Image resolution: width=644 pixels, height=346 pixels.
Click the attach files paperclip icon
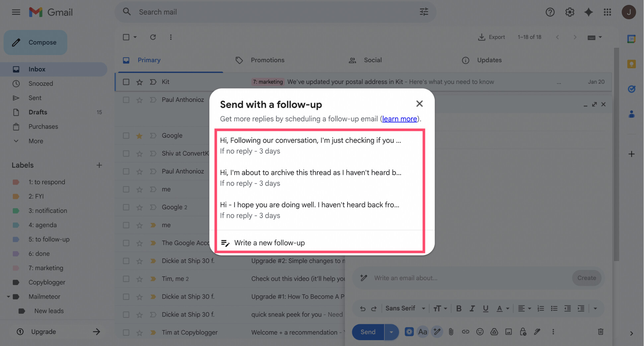pos(451,332)
